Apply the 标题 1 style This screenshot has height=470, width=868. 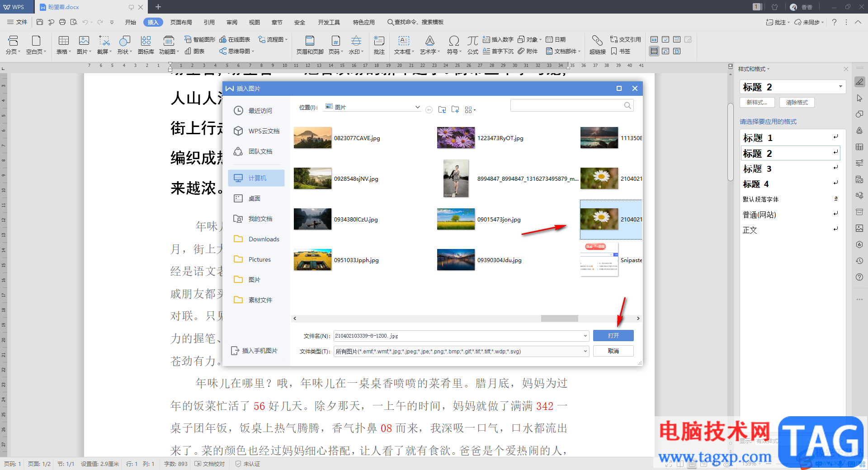point(790,138)
